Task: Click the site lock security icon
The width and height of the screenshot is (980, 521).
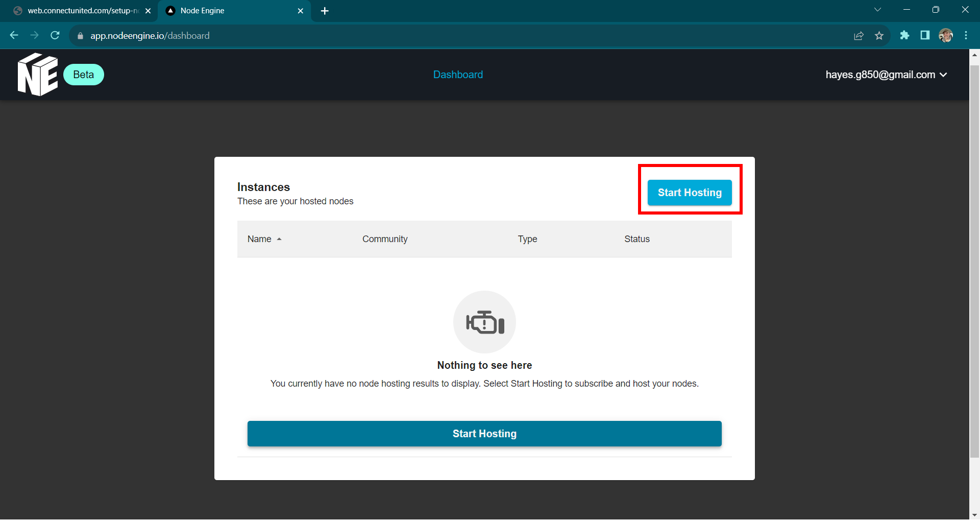Action: (x=80, y=36)
